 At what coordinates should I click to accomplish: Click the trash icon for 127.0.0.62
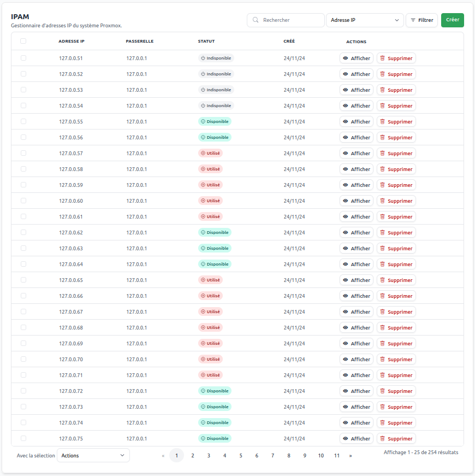(383, 233)
